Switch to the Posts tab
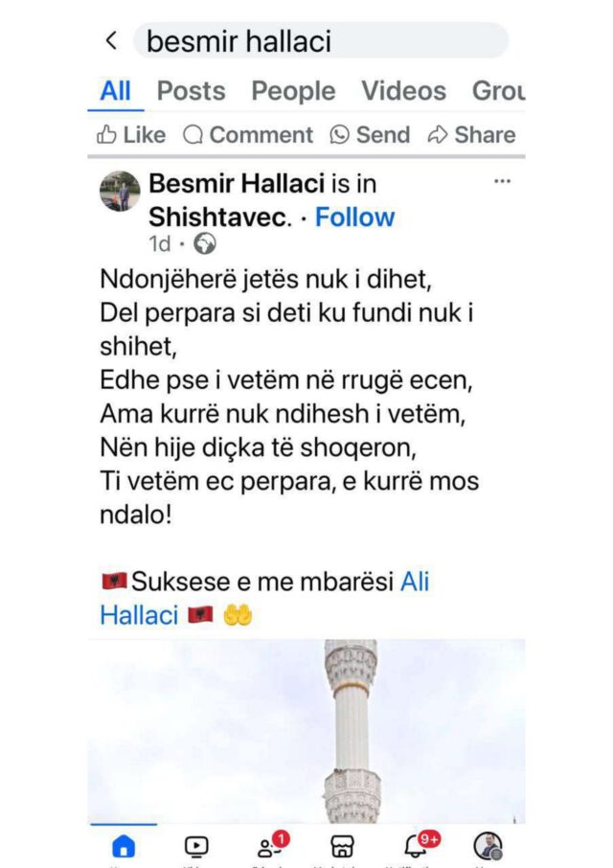Image resolution: width=613 pixels, height=868 pixels. (x=192, y=91)
